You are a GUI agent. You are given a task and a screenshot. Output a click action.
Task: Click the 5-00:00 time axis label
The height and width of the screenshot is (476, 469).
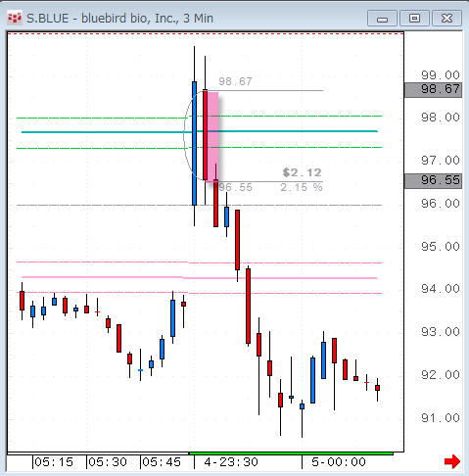point(339,462)
